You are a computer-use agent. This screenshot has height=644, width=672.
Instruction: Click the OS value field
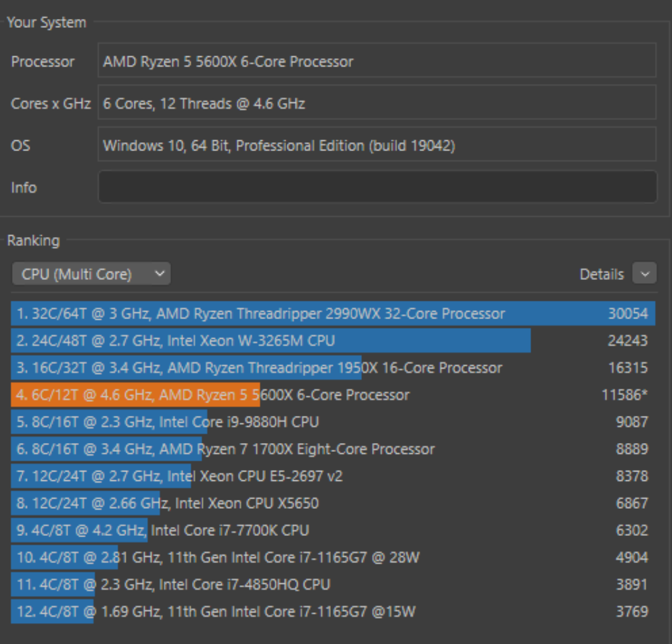[x=377, y=144]
